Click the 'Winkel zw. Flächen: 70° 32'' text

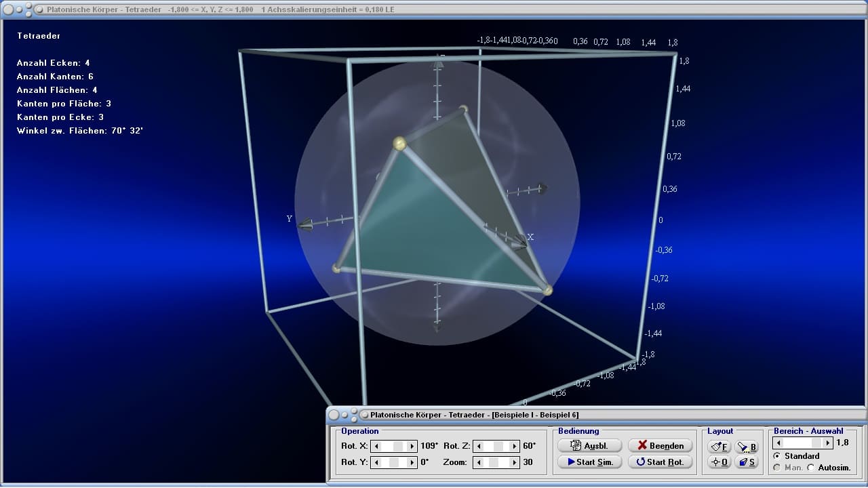pyautogui.click(x=80, y=131)
